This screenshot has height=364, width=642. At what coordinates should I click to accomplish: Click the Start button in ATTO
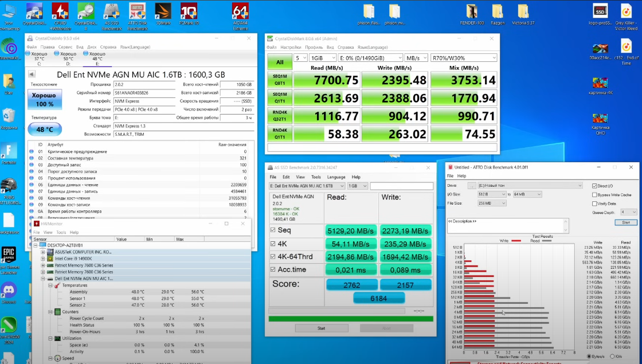click(625, 222)
